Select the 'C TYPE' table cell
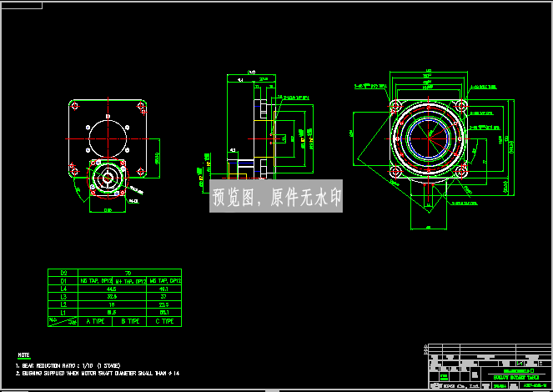553x392 pixels. coord(164,321)
